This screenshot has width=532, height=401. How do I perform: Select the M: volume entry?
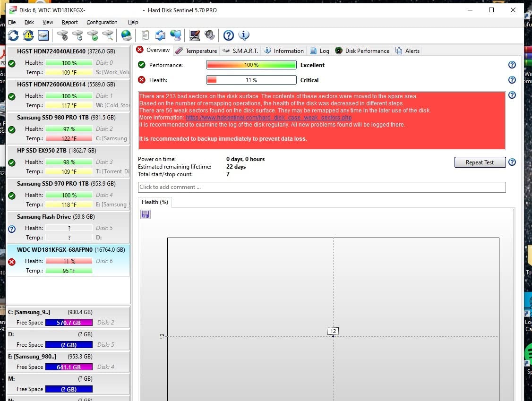pyautogui.click(x=68, y=384)
